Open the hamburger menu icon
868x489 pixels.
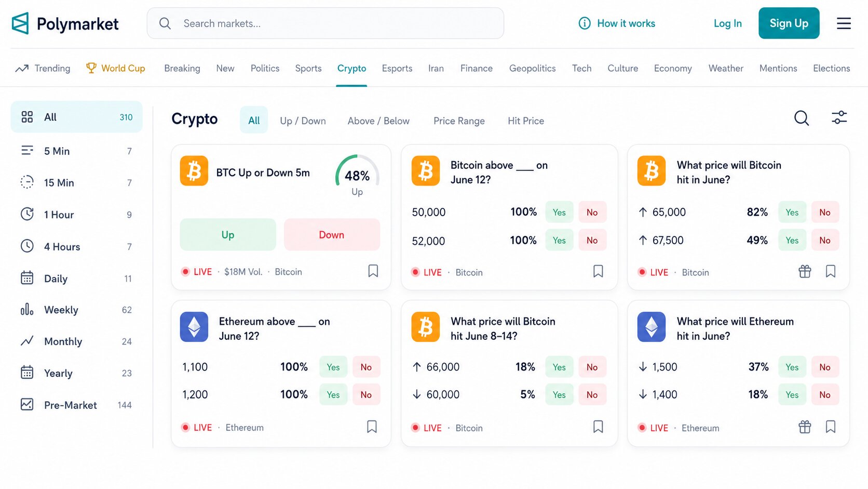point(844,23)
